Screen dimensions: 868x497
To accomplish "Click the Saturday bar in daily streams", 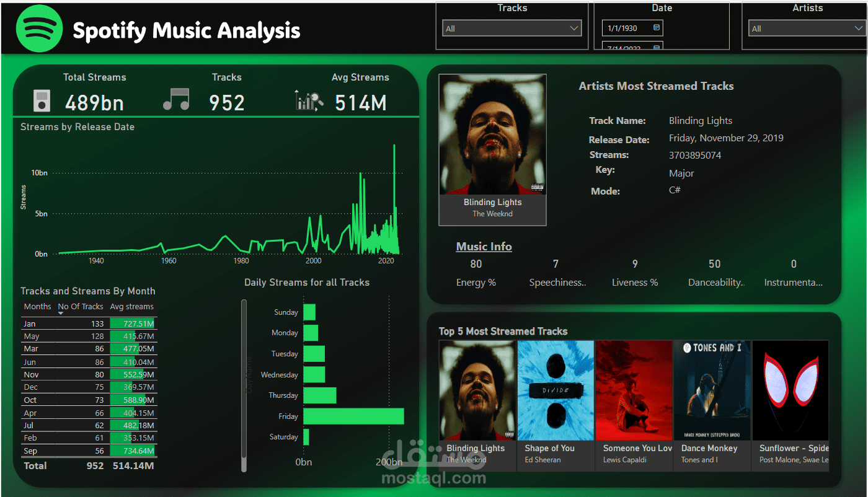I will 306,437.
